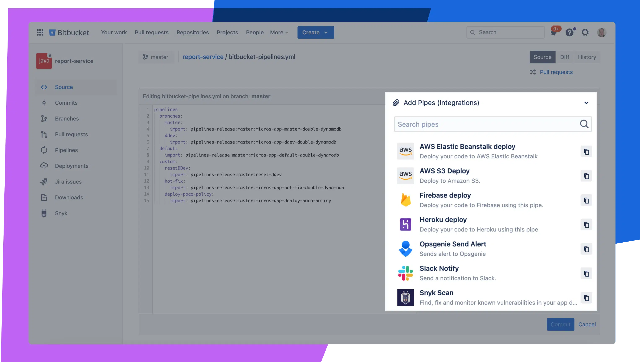Collapse the Add Pipes (Integrations) panel chevron

(586, 103)
